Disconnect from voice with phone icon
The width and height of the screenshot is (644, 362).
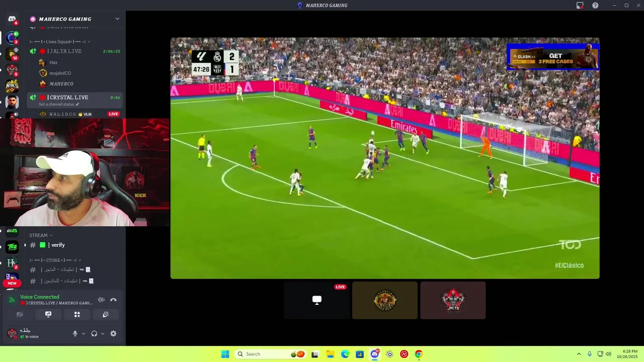pyautogui.click(x=113, y=300)
